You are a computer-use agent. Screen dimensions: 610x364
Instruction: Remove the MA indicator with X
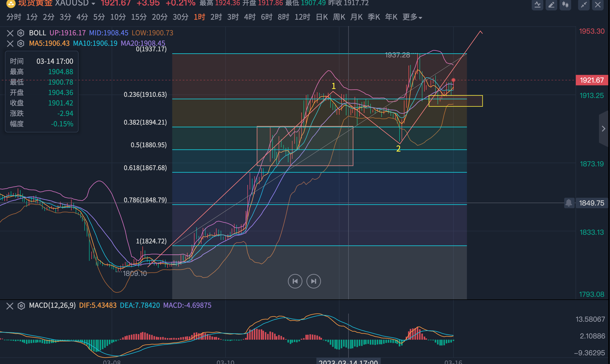10,43
